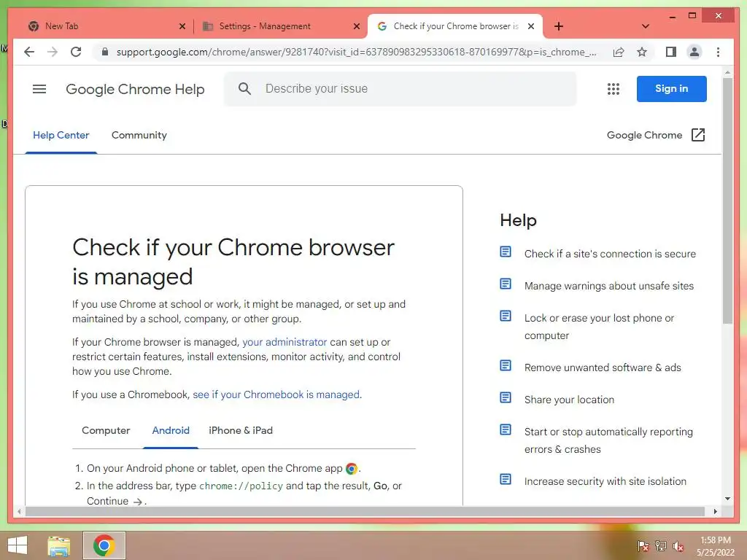This screenshot has width=747, height=560.
Task: Open Increase security with site isolation
Action: point(605,481)
